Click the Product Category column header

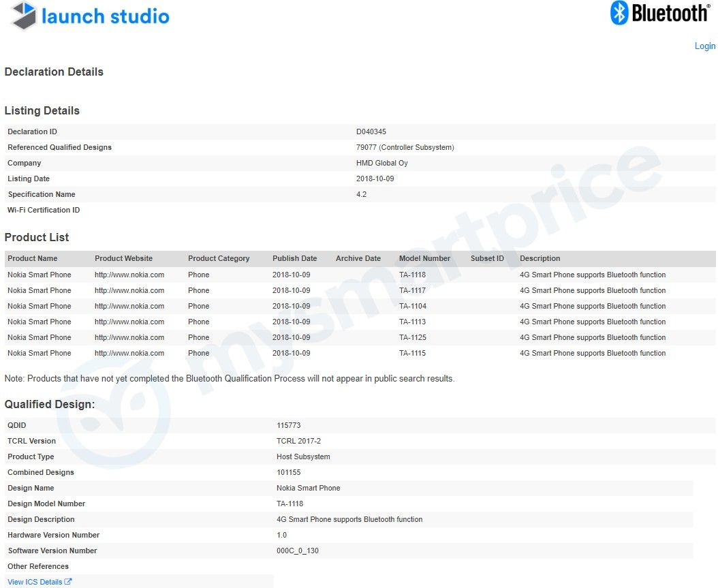tap(219, 258)
